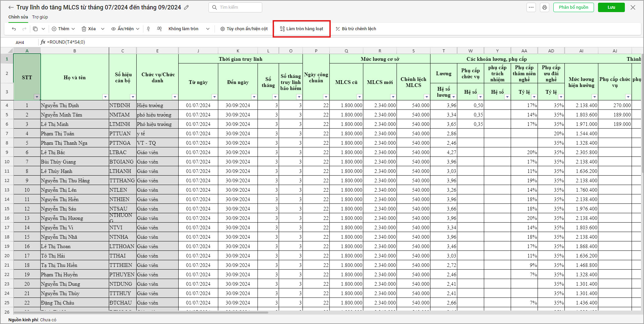This screenshot has width=644, height=324.
Task: Click the green Lưu button
Action: (x=611, y=7)
